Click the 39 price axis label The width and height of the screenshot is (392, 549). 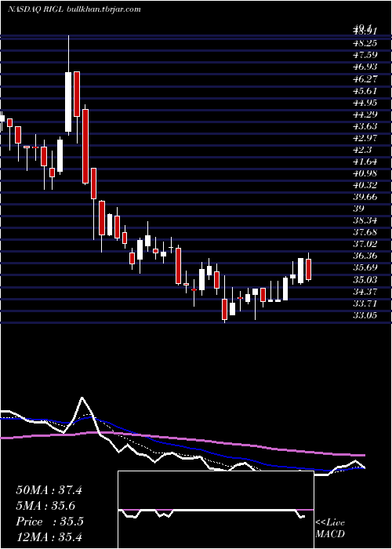pos(359,209)
